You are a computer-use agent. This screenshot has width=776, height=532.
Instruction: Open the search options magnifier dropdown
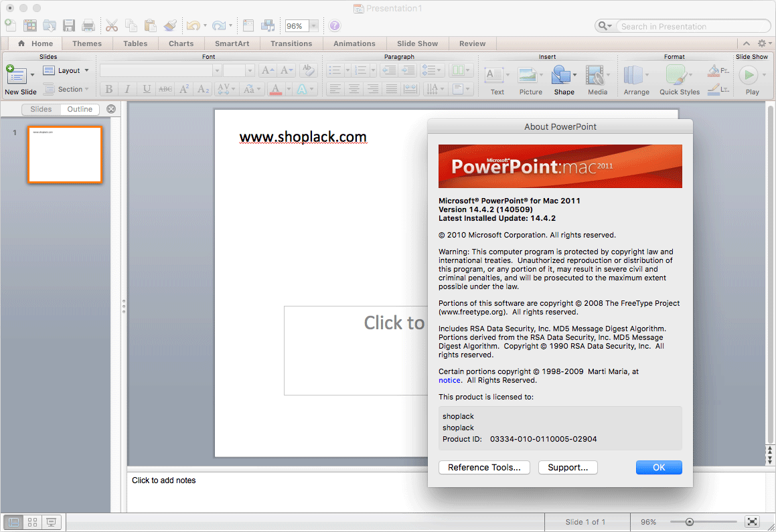click(605, 25)
